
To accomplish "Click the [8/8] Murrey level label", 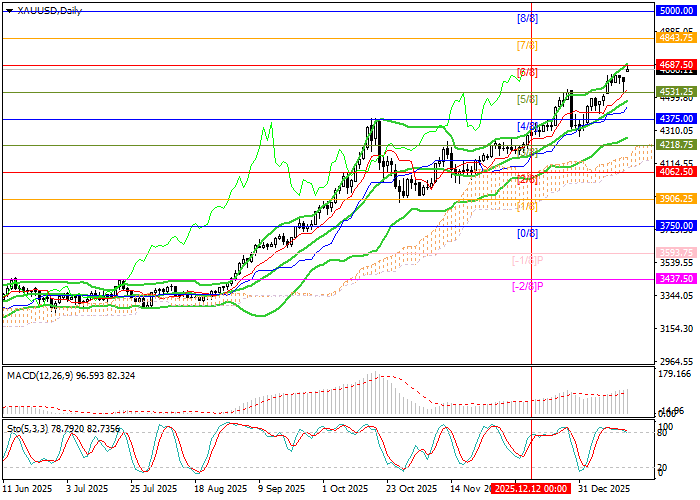I will [527, 18].
